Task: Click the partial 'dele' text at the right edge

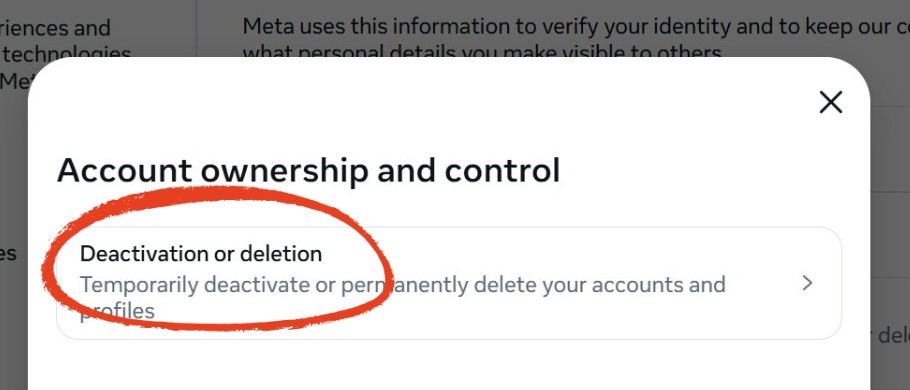Action: (x=893, y=335)
